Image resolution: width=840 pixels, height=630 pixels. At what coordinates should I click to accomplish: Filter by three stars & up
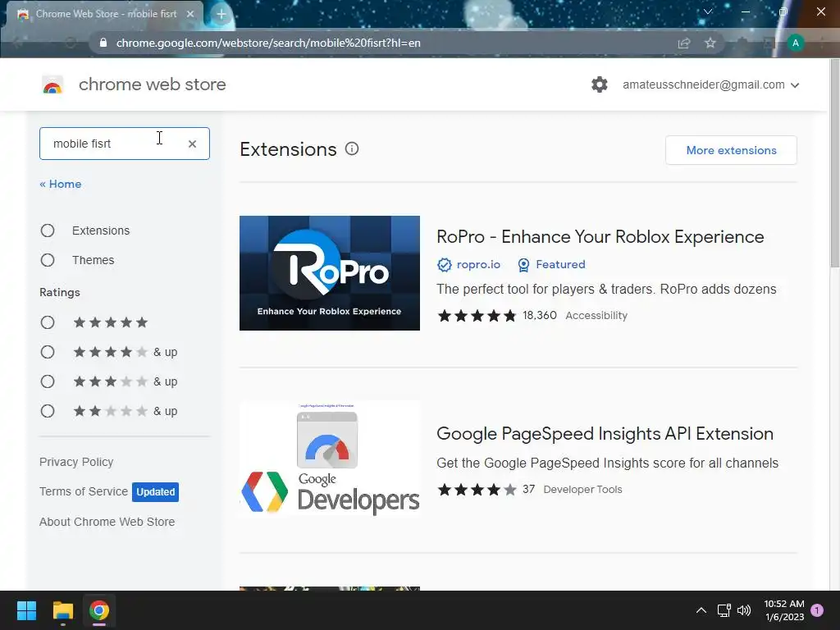coord(48,381)
